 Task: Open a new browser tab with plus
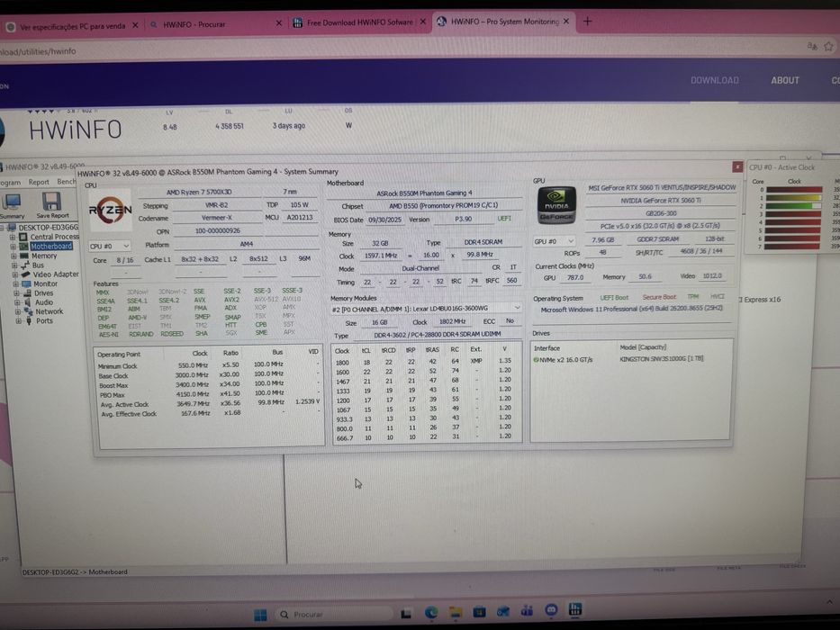coord(587,22)
